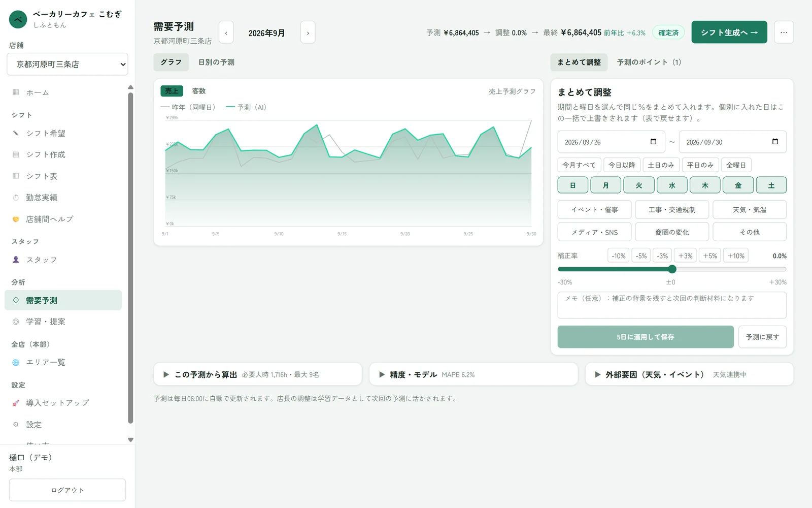Image resolution: width=812 pixels, height=508 pixels.
Task: Click the bakery cafe logo icon
Action: pyautogui.click(x=18, y=19)
